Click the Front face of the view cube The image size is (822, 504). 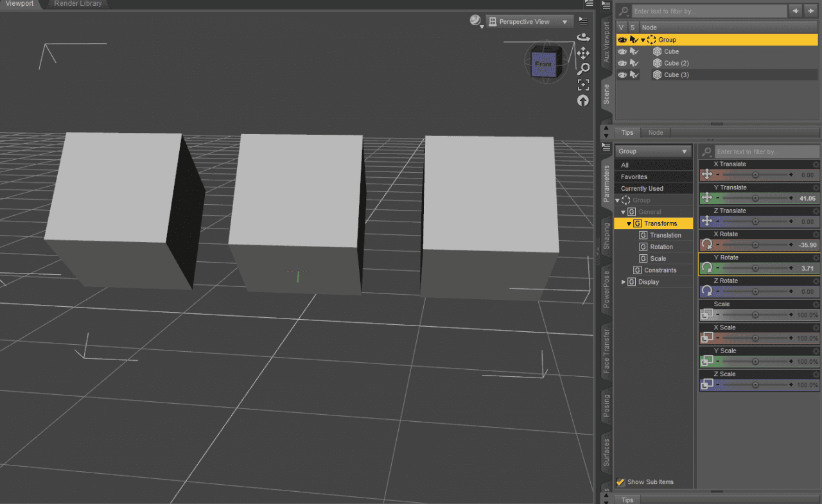click(x=545, y=64)
